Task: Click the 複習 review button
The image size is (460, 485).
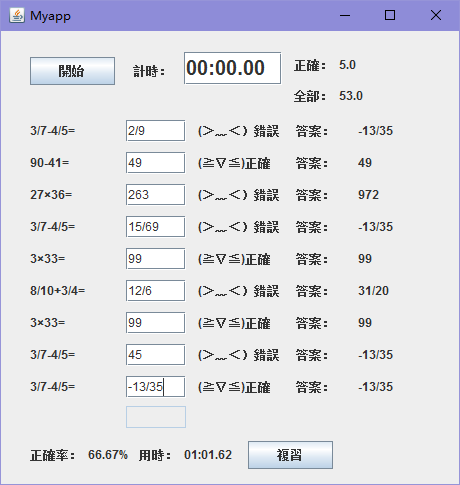Action: point(290,455)
